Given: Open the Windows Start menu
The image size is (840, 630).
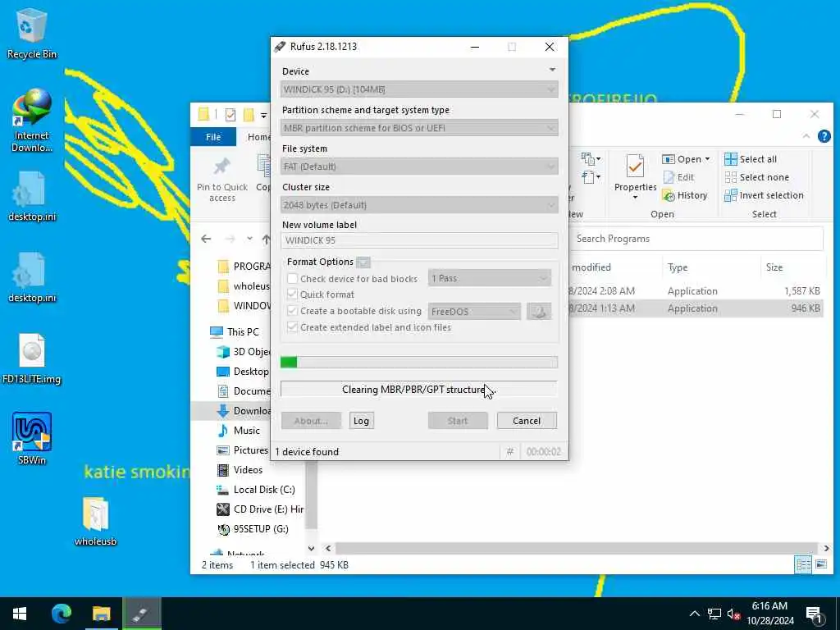Looking at the screenshot, I should tap(20, 614).
